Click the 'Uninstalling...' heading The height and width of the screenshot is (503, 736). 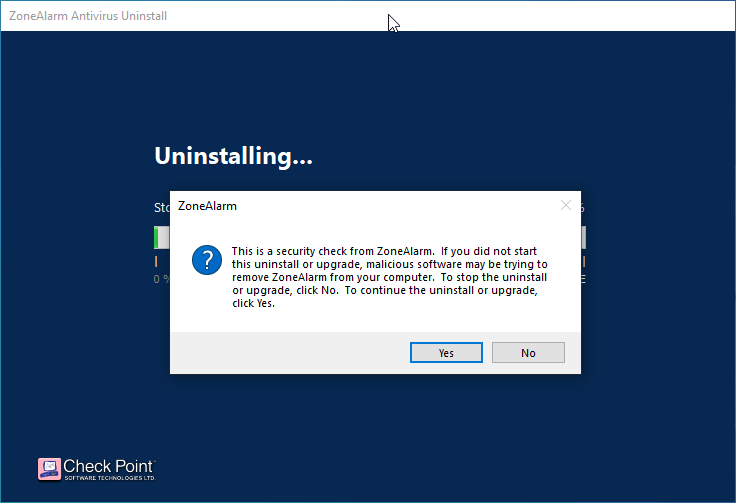point(233,156)
